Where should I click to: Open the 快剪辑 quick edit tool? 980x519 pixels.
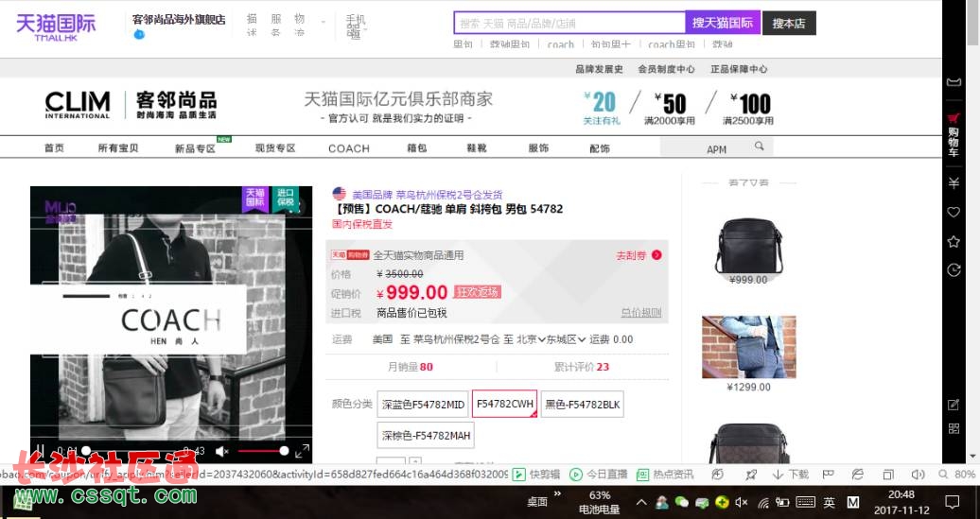pyautogui.click(x=536, y=475)
